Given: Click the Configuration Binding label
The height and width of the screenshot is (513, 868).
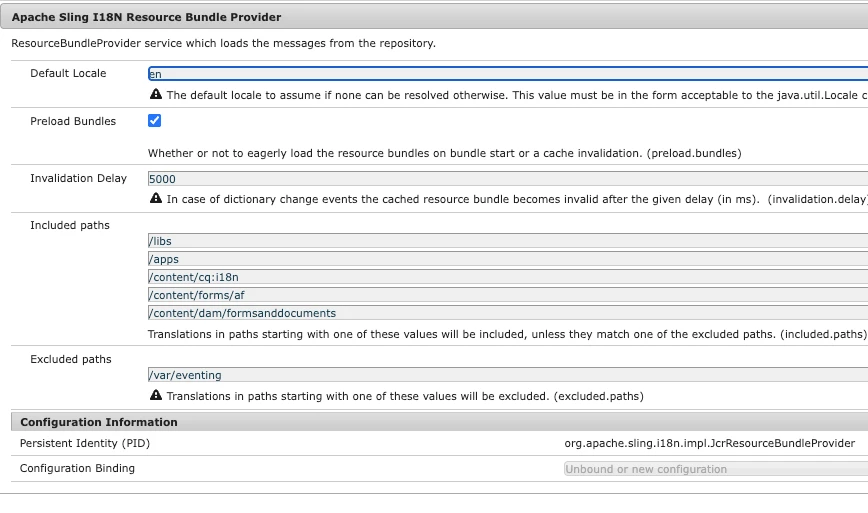Looking at the screenshot, I should (77, 468).
